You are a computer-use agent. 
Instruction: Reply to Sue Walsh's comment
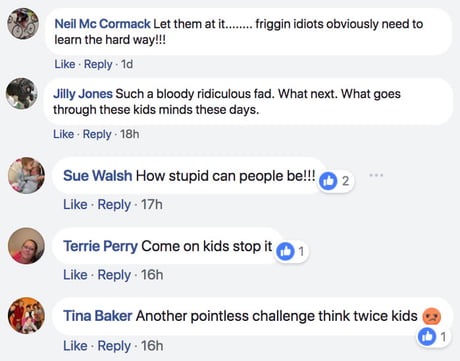[114, 205]
